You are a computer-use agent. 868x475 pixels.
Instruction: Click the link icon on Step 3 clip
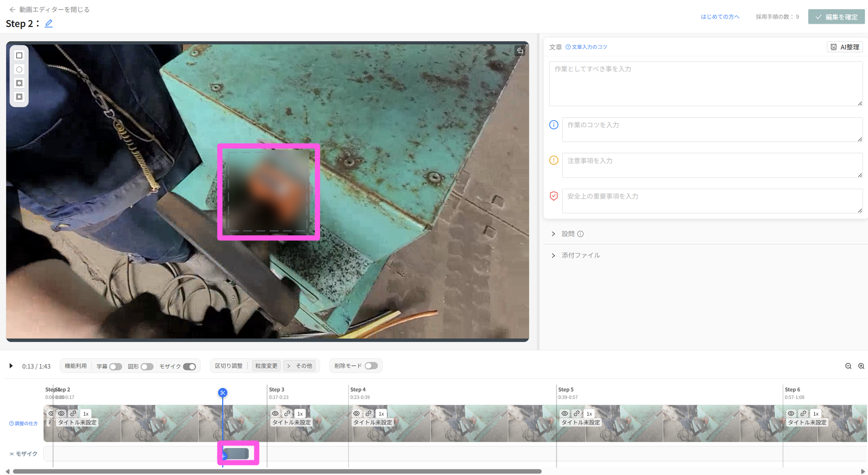point(287,413)
